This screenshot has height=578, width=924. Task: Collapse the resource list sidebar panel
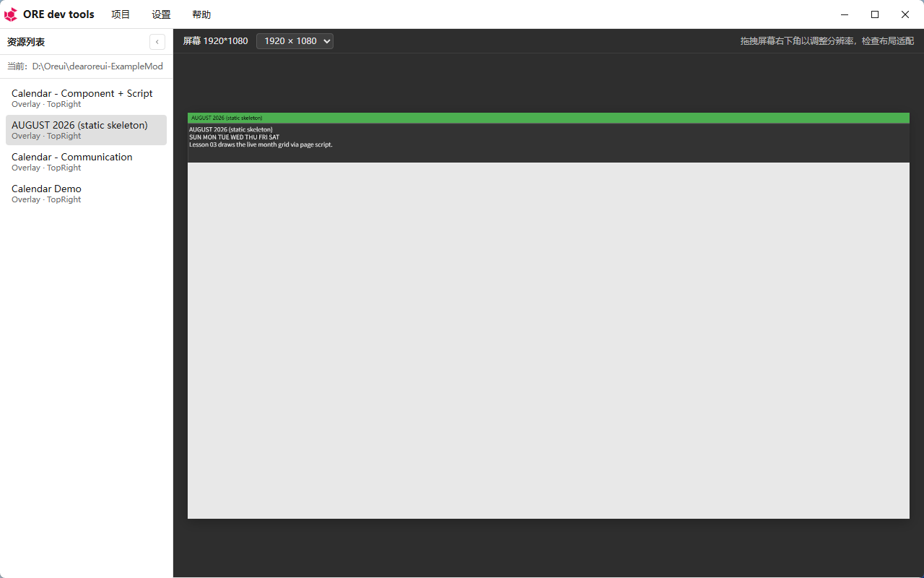click(157, 42)
